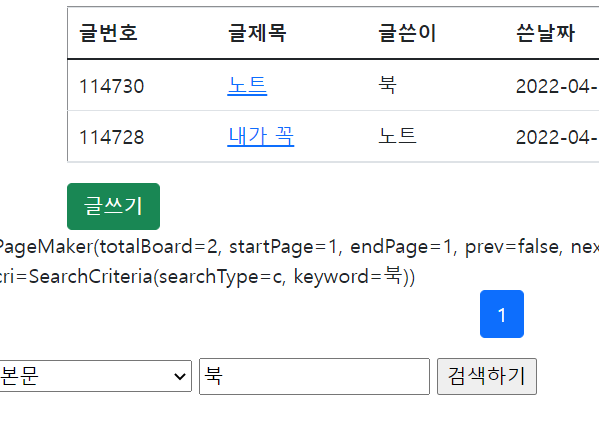Open the 본문 search type dropdown
Screen dimensions: 599x444
(94, 376)
